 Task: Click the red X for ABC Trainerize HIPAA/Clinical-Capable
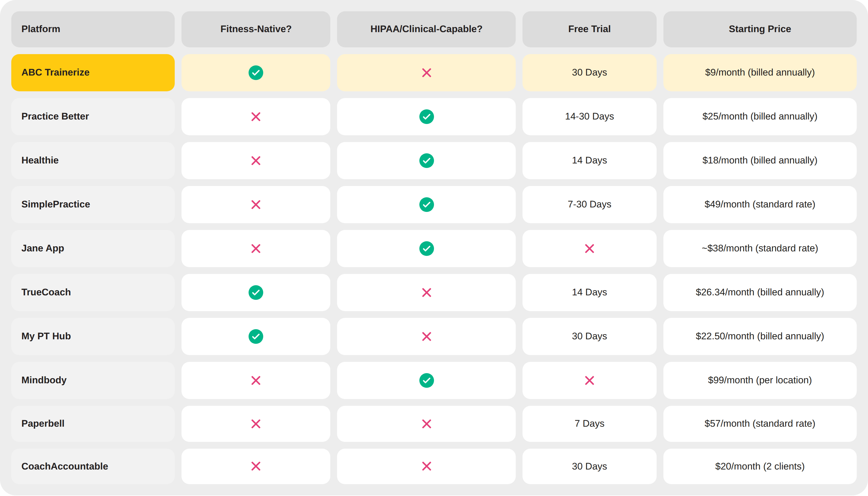pyautogui.click(x=426, y=72)
